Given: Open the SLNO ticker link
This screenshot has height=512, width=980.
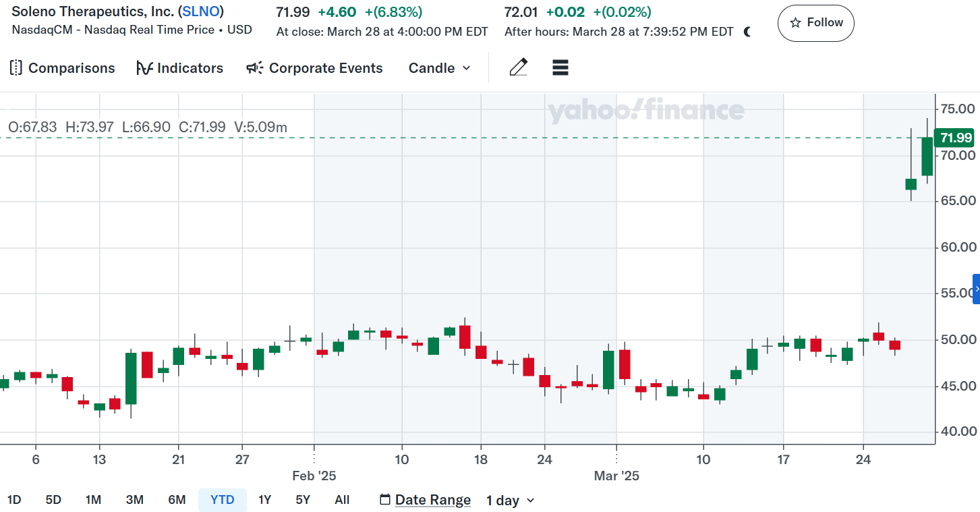Looking at the screenshot, I should pos(202,11).
